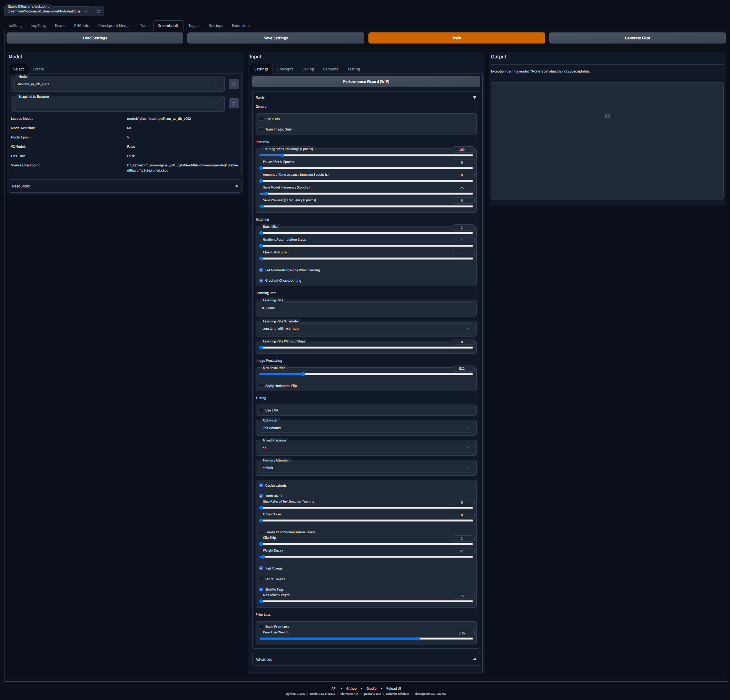
Task: Open the Learning Rate Scheduler dropdown
Action: tap(366, 329)
